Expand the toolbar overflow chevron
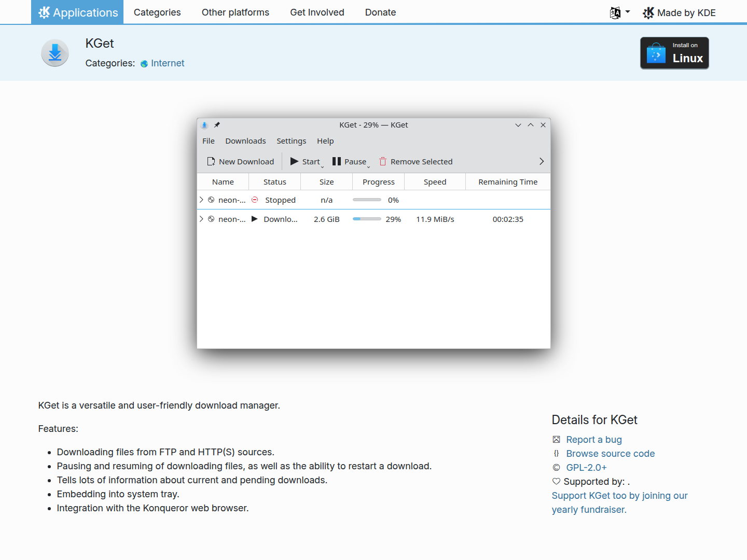Screen dimensions: 747x560 pyautogui.click(x=542, y=162)
